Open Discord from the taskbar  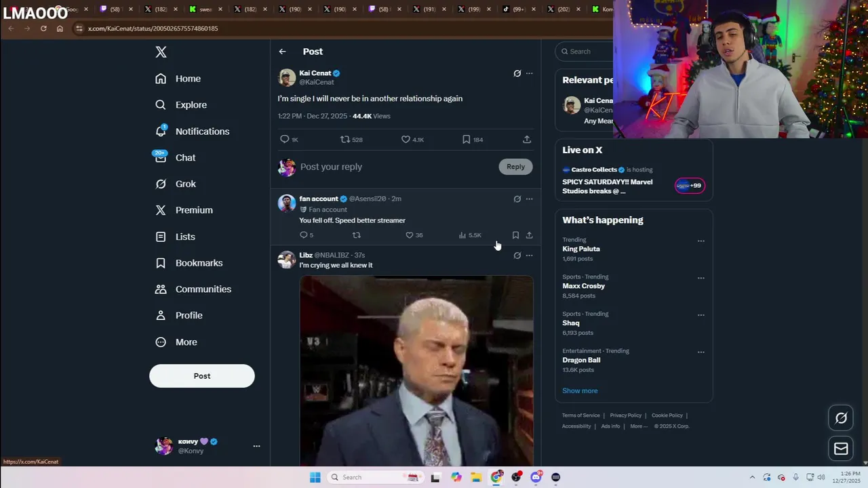pyautogui.click(x=536, y=477)
